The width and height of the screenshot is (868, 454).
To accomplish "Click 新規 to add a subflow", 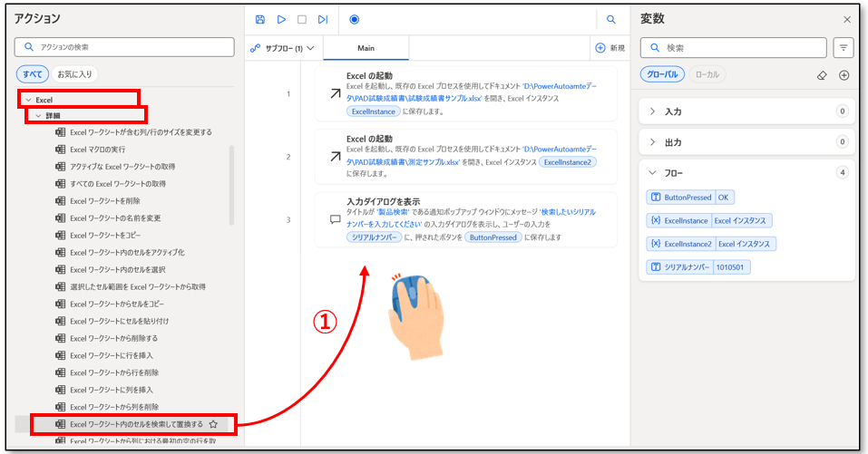I will coord(610,48).
